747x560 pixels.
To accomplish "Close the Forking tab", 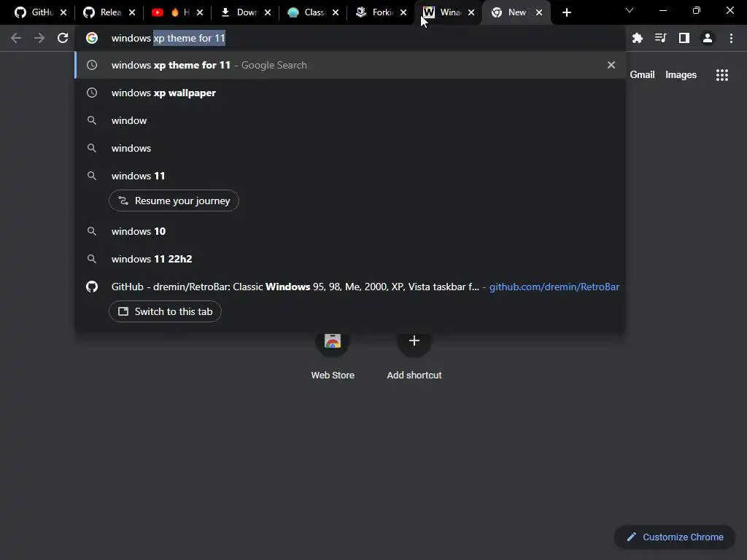I will click(x=403, y=13).
